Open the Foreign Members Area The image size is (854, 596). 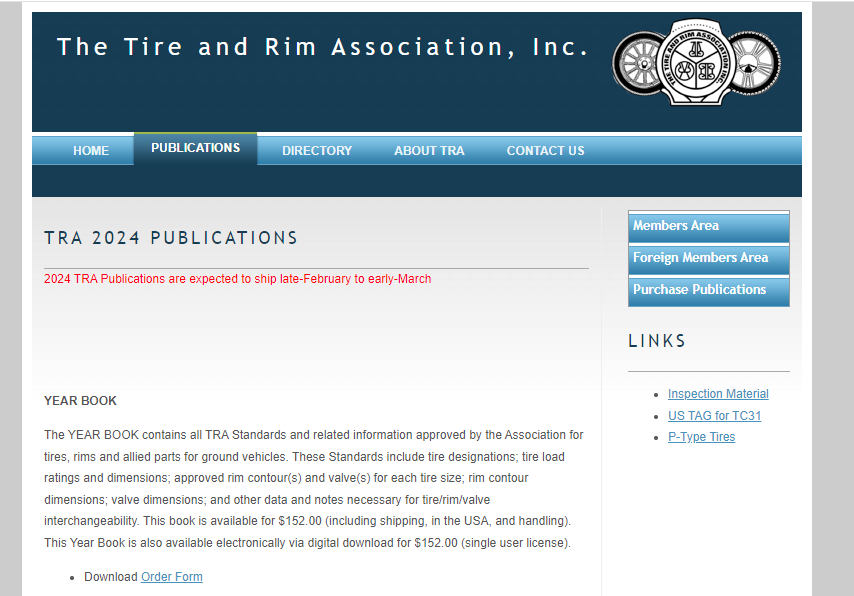pos(708,258)
